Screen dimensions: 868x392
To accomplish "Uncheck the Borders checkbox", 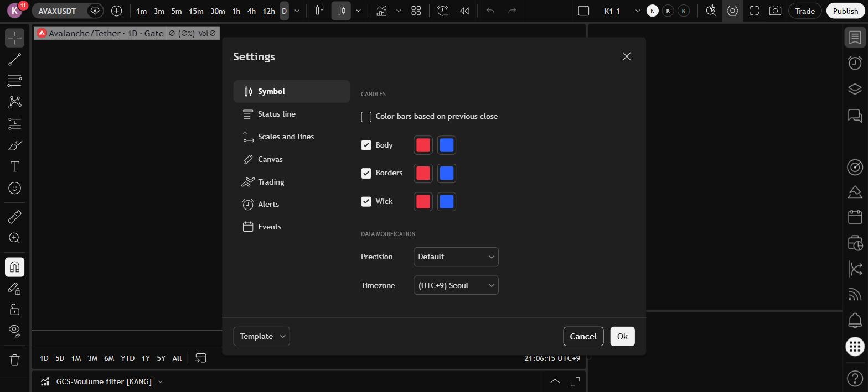I will [x=366, y=173].
